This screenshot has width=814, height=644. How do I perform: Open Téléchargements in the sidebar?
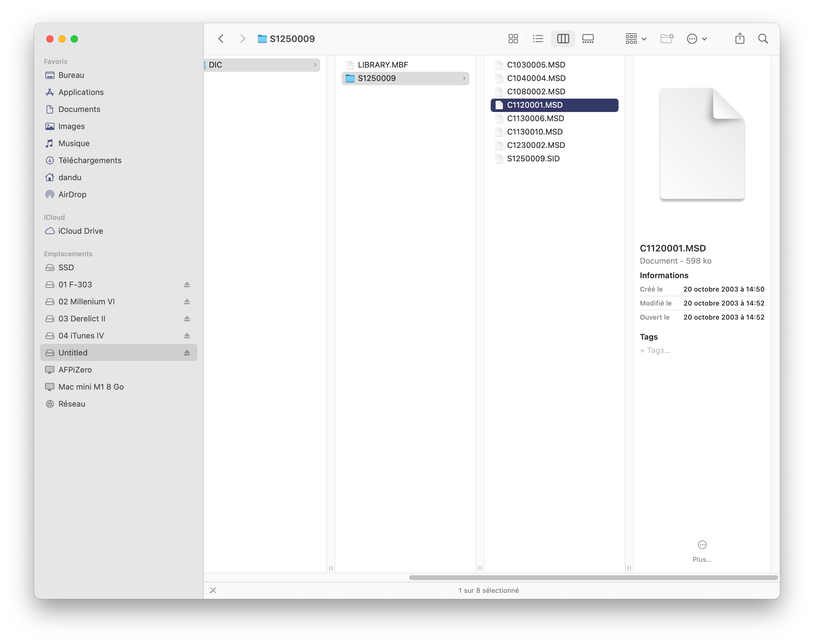118,160
